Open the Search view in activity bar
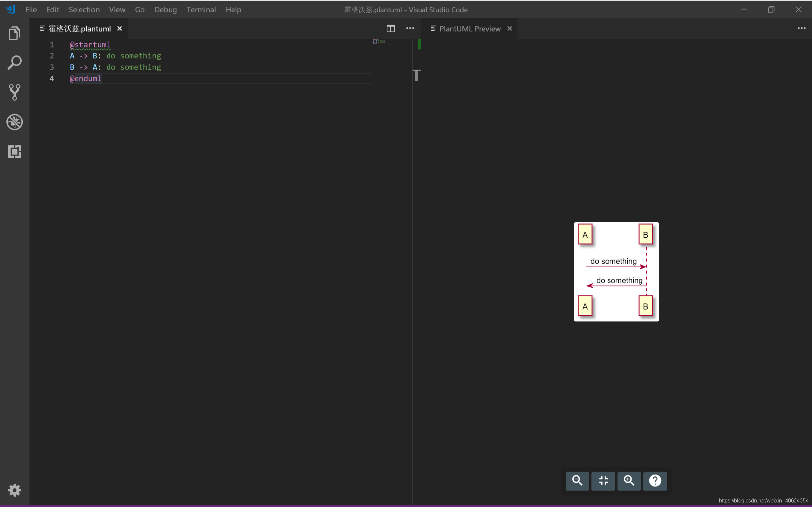Screen dimensions: 812x507 click(15, 62)
